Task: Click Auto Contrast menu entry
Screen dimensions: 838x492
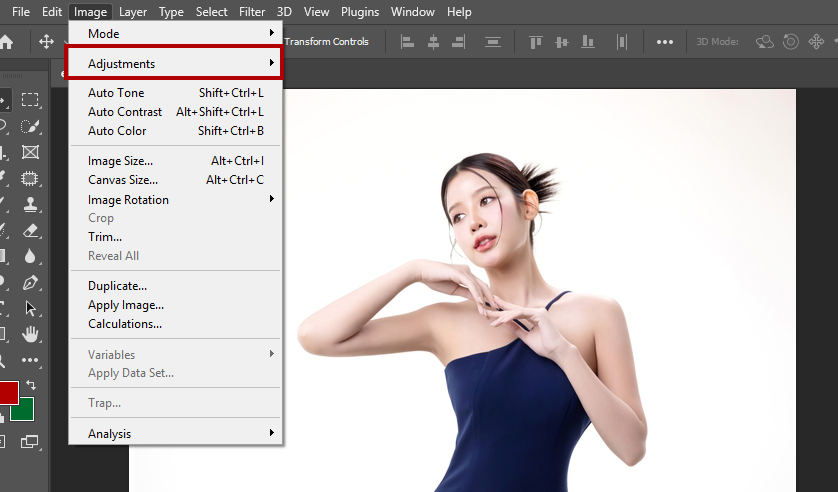Action: click(x=125, y=112)
